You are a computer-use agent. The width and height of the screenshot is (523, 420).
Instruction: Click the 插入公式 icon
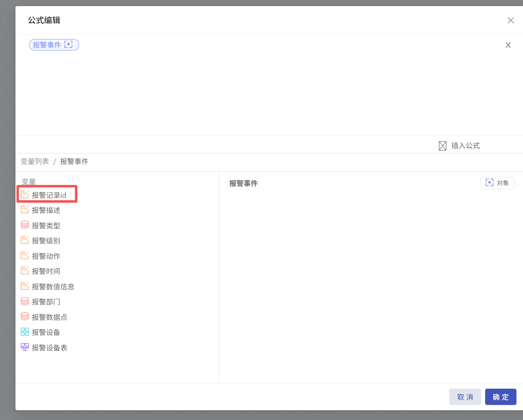click(443, 146)
